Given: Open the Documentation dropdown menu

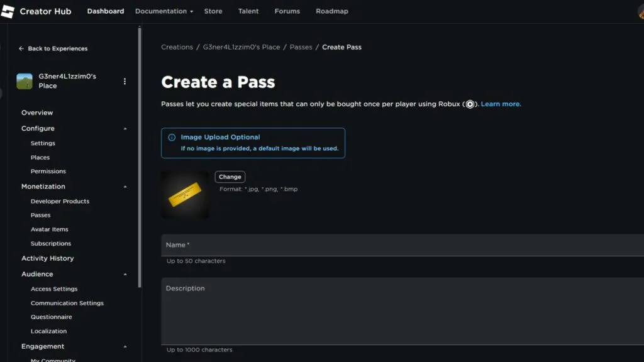Looking at the screenshot, I should point(164,11).
